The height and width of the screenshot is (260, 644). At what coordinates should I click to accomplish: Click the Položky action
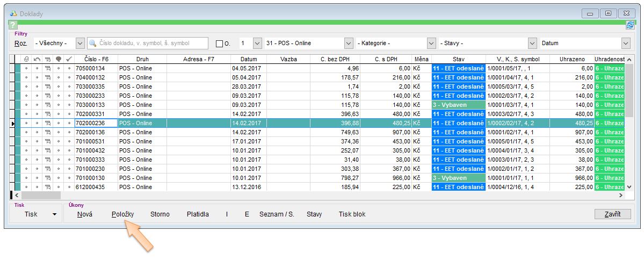[x=122, y=214]
